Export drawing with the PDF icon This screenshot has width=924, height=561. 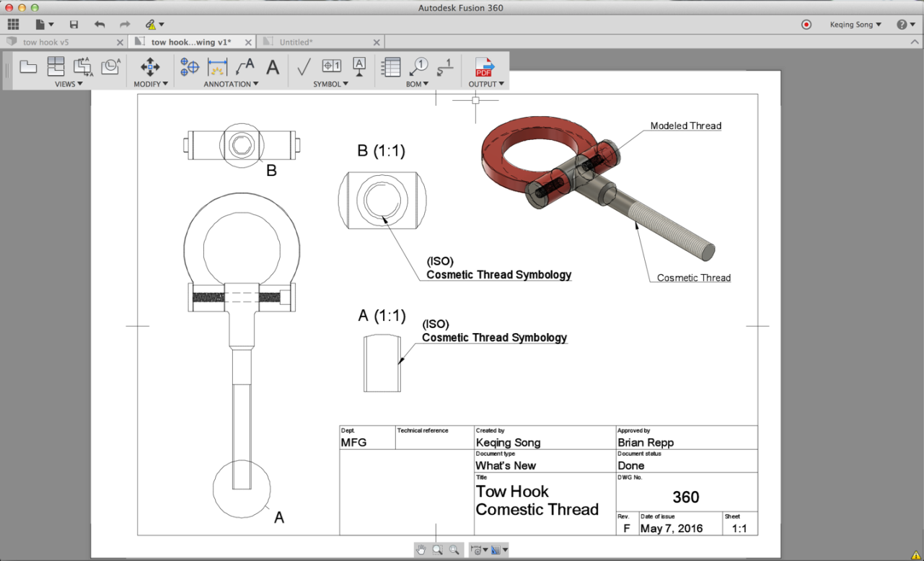[x=484, y=67]
